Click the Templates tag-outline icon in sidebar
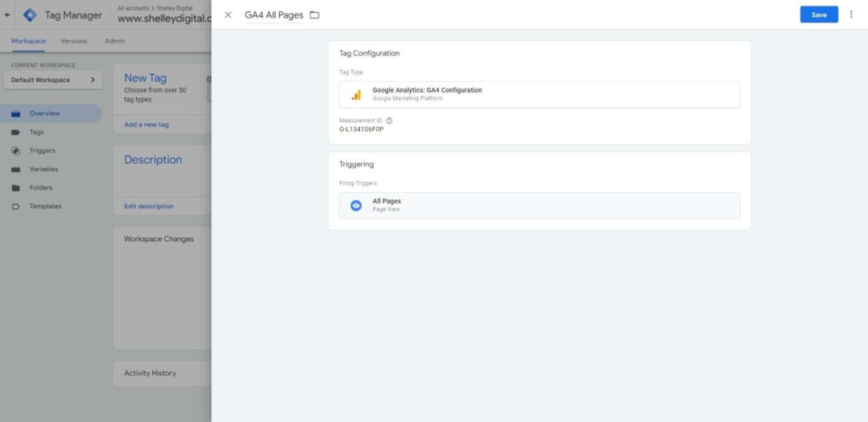Viewport: 868px width, 422px height. [16, 207]
